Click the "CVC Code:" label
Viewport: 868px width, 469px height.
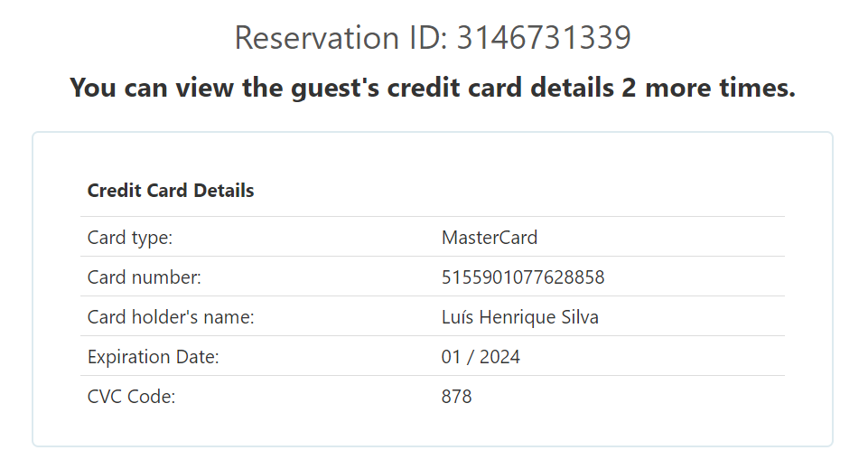[131, 397]
